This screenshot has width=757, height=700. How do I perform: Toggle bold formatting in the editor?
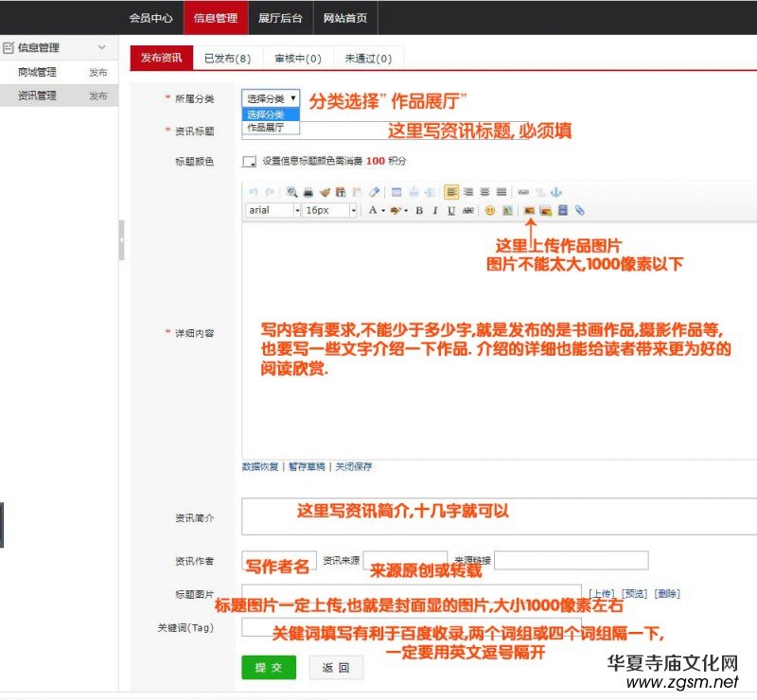418,210
